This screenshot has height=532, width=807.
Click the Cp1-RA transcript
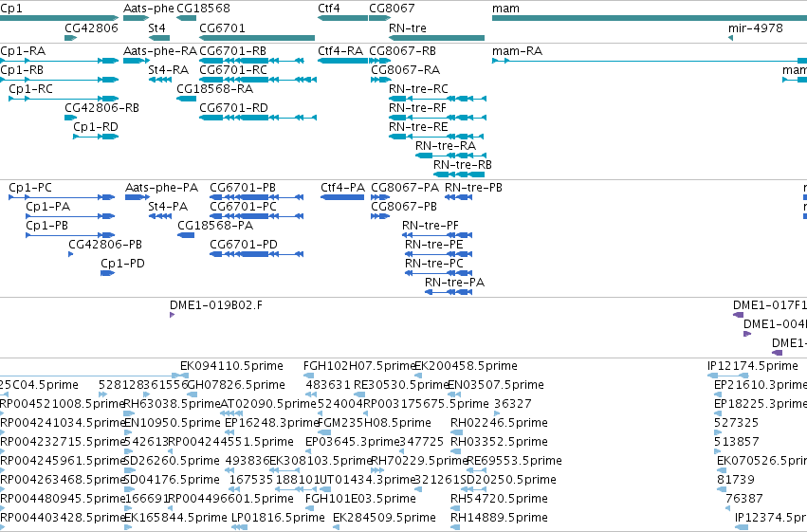59,61
